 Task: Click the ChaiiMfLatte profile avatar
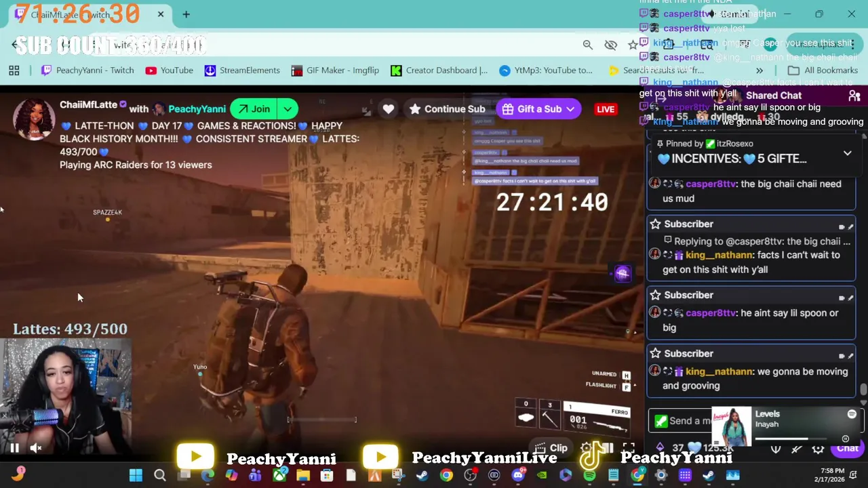click(x=34, y=119)
